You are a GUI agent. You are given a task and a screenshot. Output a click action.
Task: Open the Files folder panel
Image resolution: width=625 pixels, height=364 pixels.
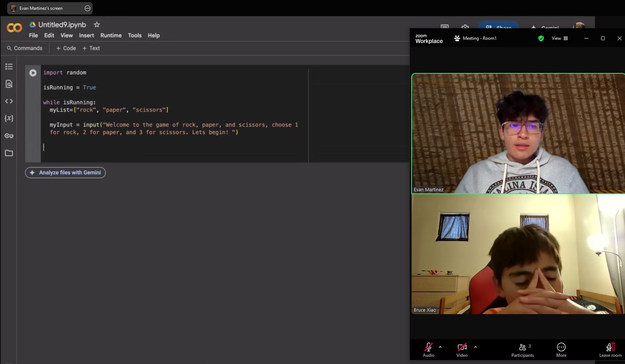pyautogui.click(x=9, y=153)
